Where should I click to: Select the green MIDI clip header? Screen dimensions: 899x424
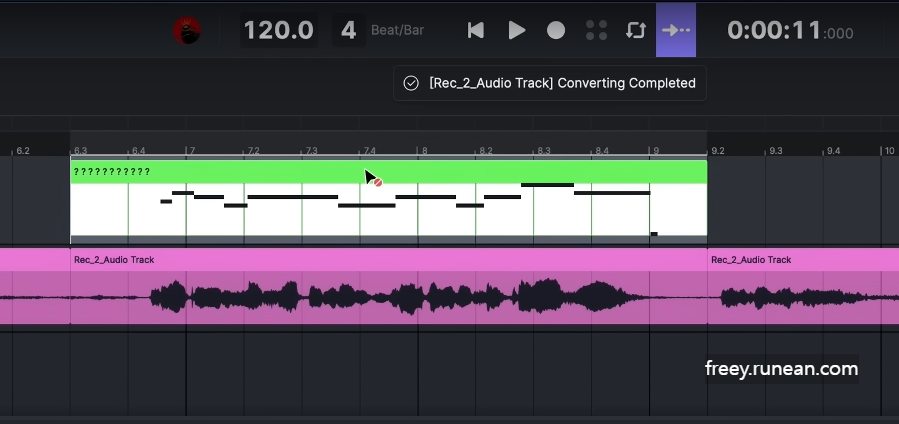click(x=389, y=171)
